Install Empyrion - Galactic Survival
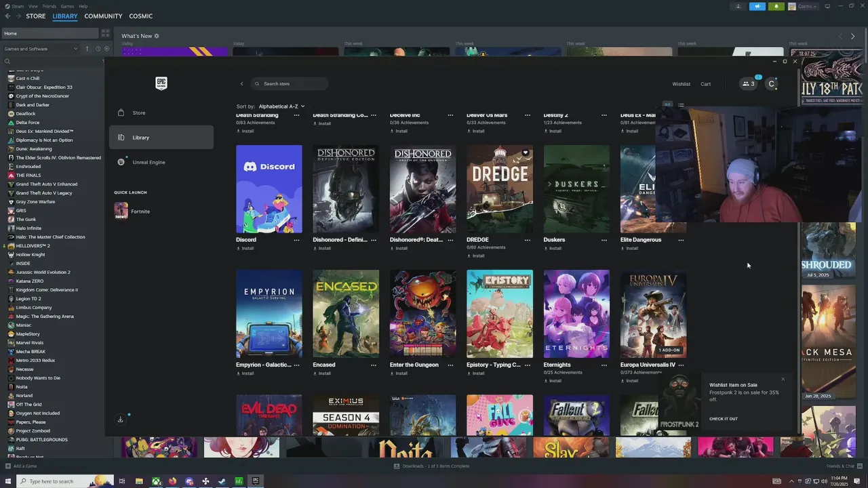 click(245, 373)
